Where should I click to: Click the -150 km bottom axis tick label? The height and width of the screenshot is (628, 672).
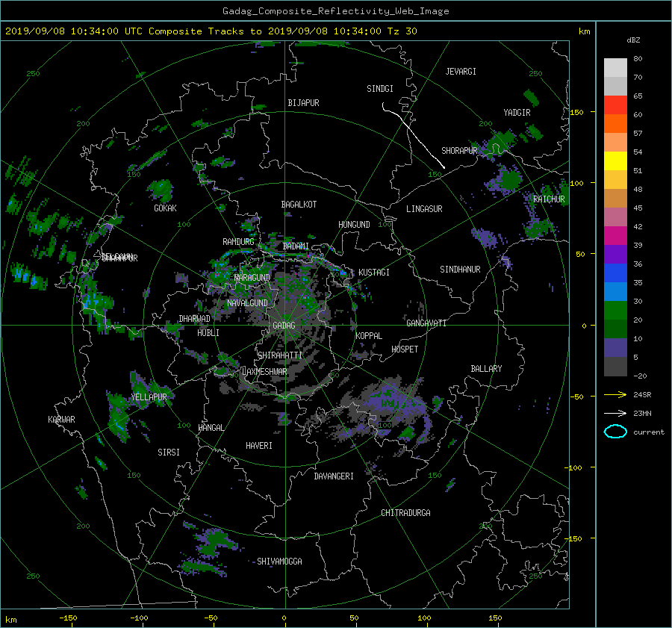click(68, 618)
